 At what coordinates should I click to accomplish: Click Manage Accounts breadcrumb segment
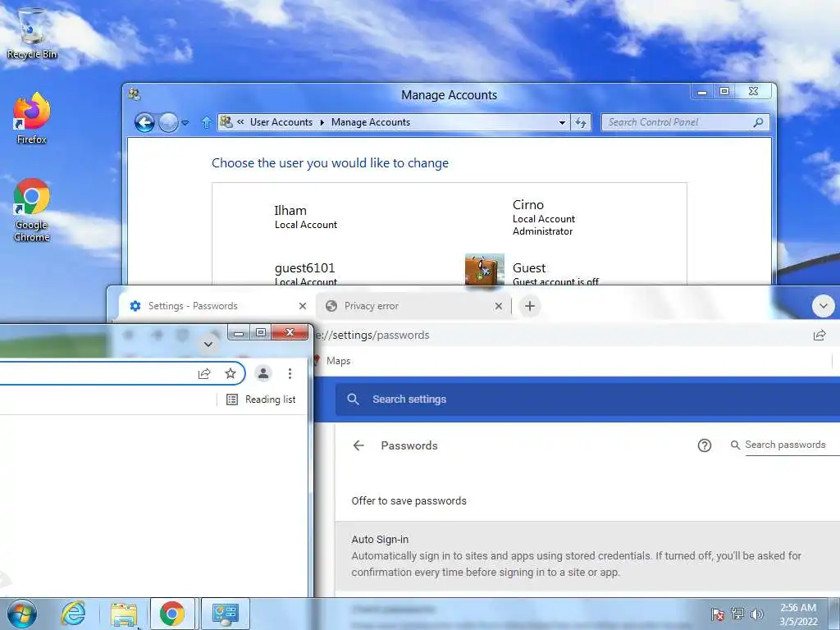point(371,122)
